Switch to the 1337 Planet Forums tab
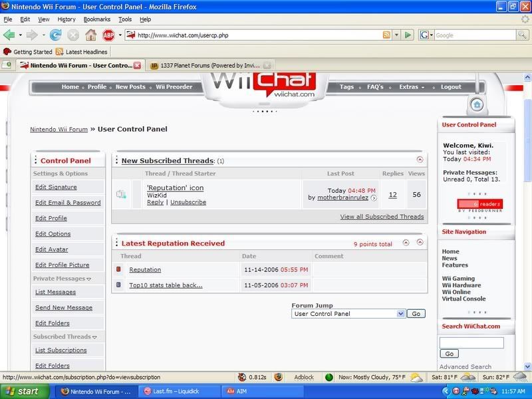This screenshot has height=399, width=532. click(210, 65)
